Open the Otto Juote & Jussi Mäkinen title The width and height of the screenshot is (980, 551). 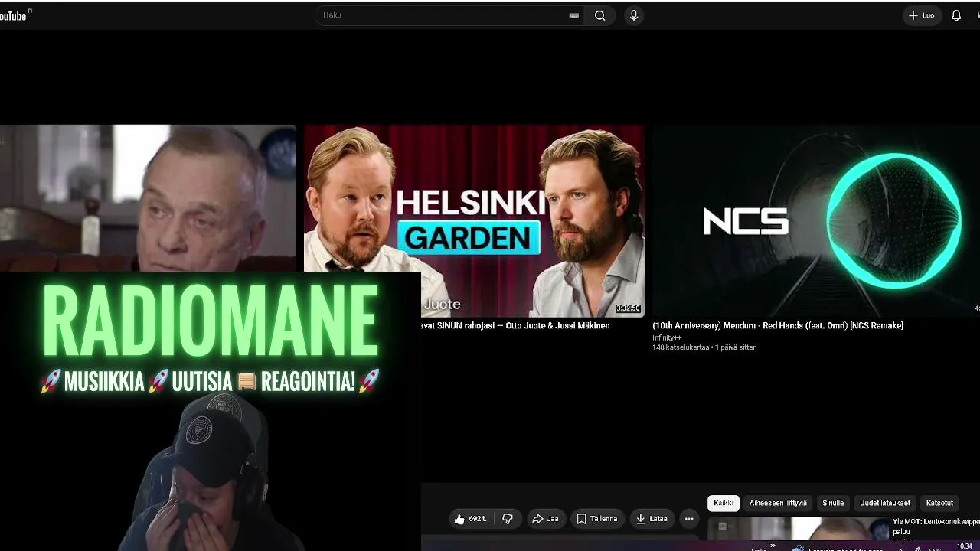tap(515, 326)
